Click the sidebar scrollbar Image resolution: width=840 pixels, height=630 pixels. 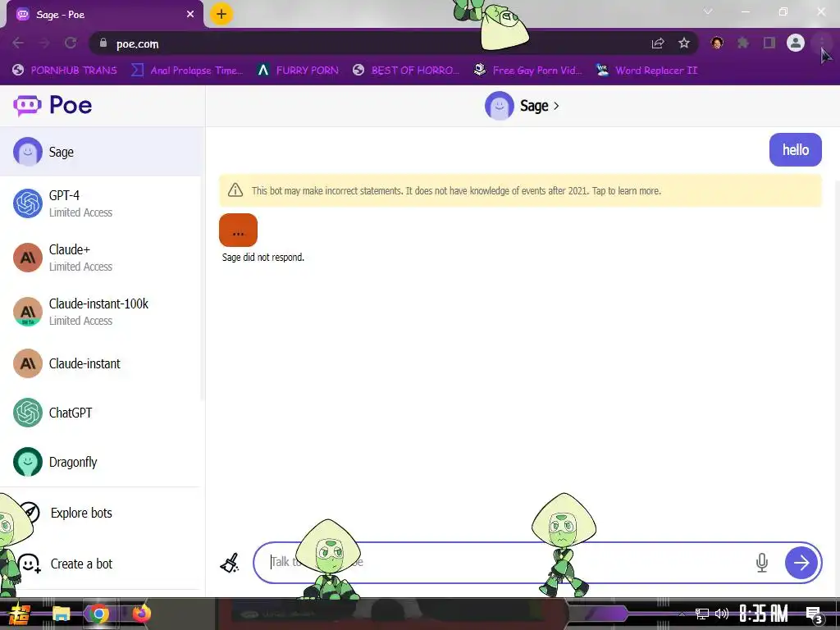tap(202, 290)
